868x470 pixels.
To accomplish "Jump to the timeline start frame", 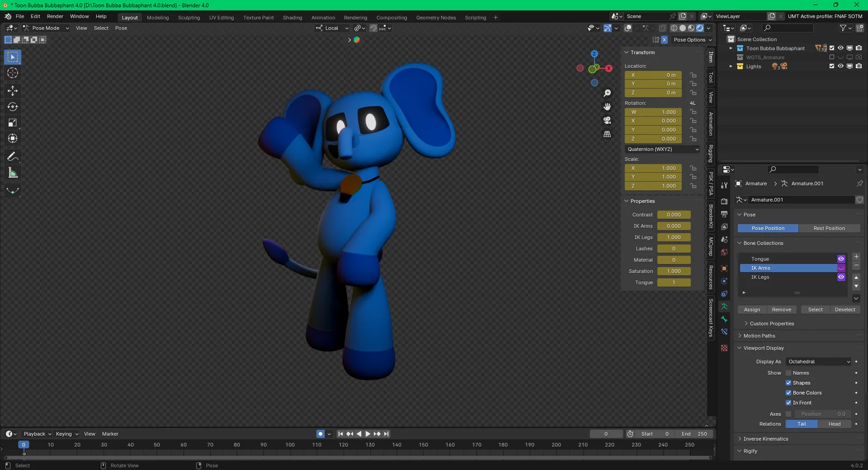I will [x=341, y=434].
